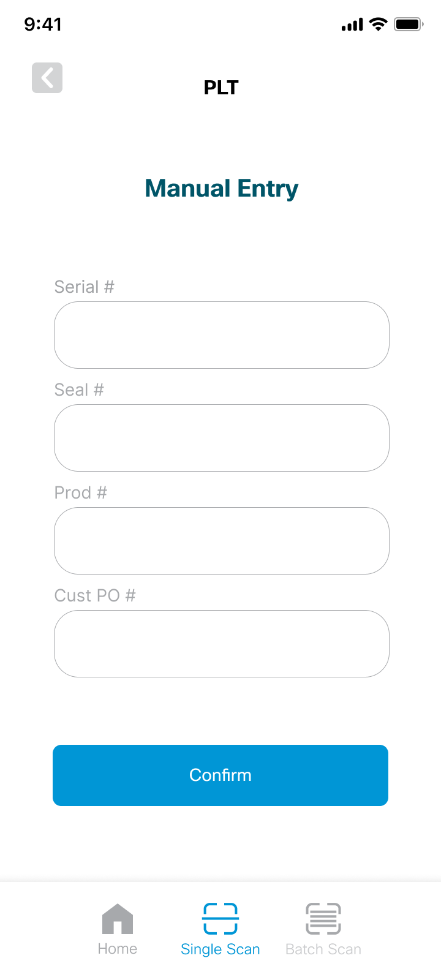
Task: Switch to the Batch Scan tab label
Action: (323, 949)
